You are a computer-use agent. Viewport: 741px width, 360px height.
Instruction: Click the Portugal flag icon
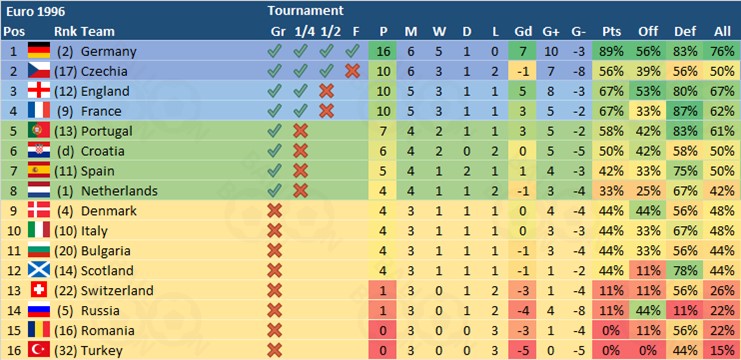click(x=39, y=130)
